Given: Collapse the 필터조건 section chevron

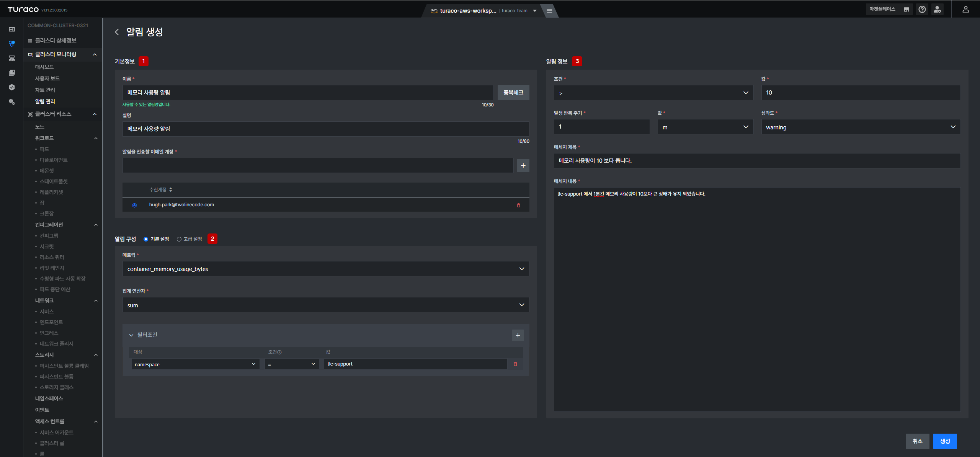Looking at the screenshot, I should [x=131, y=335].
